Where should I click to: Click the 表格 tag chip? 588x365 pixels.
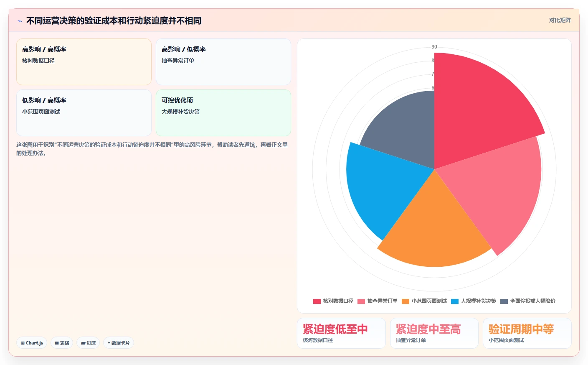coord(62,343)
